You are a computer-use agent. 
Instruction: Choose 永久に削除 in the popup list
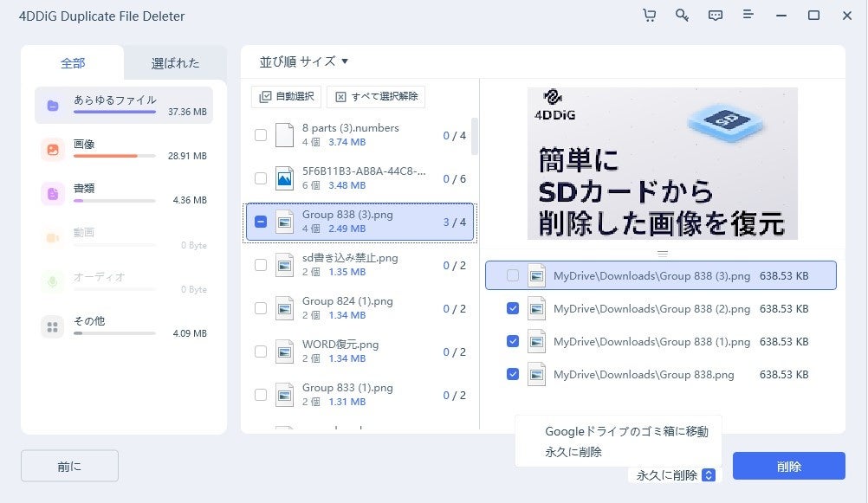point(573,452)
